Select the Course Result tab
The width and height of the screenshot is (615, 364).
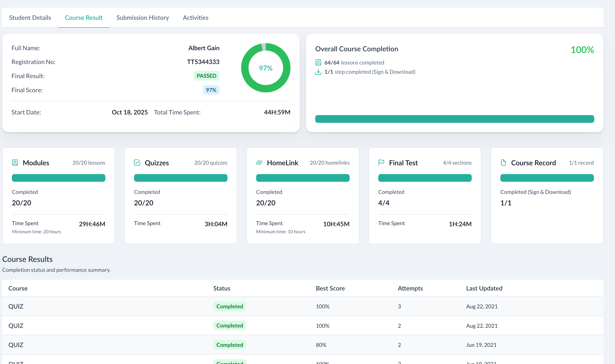84,18
